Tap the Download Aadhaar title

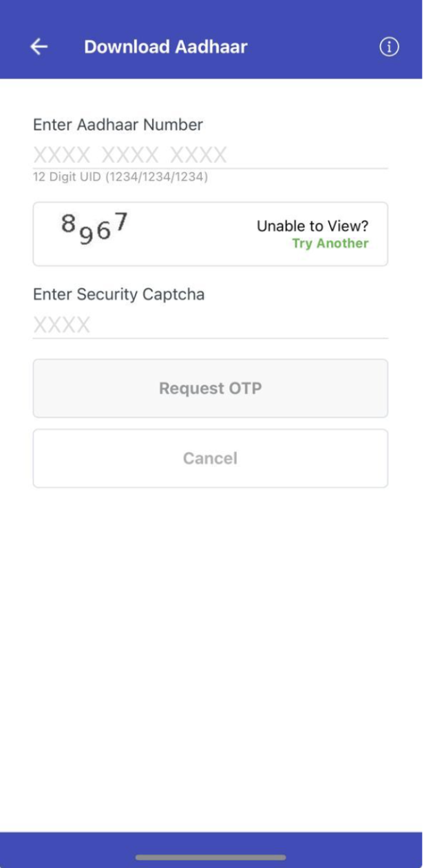(166, 47)
